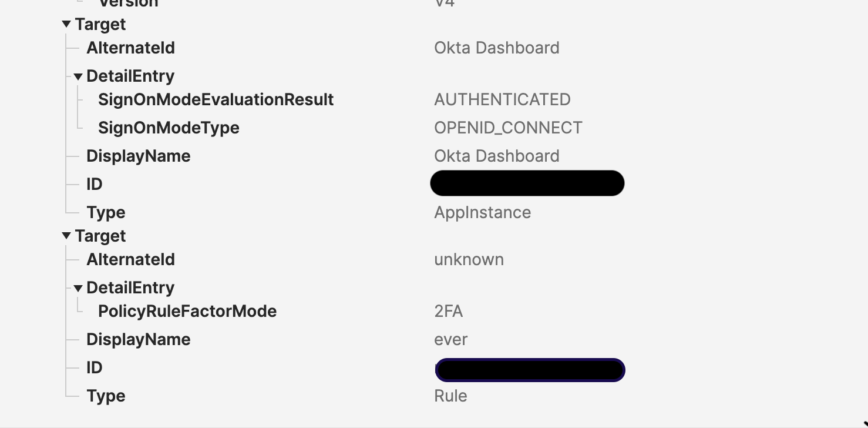
Task: Select the Type row showing AppInstance
Action: pyautogui.click(x=106, y=212)
